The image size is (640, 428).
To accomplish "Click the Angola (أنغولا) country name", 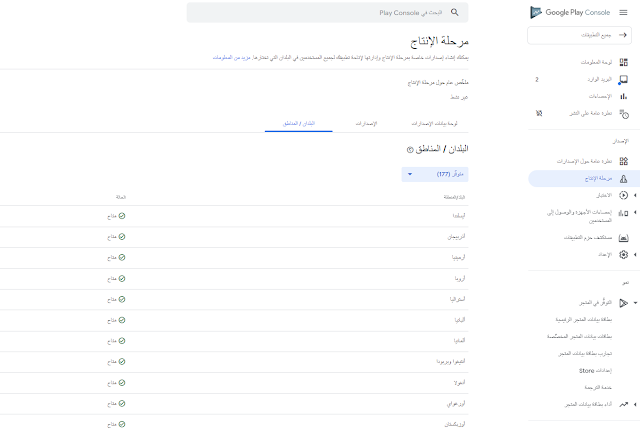I will coord(460,383).
